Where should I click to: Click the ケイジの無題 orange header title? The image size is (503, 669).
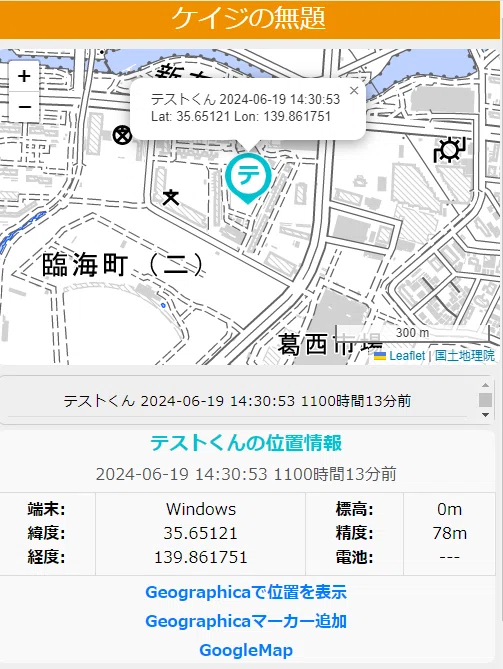click(x=249, y=18)
